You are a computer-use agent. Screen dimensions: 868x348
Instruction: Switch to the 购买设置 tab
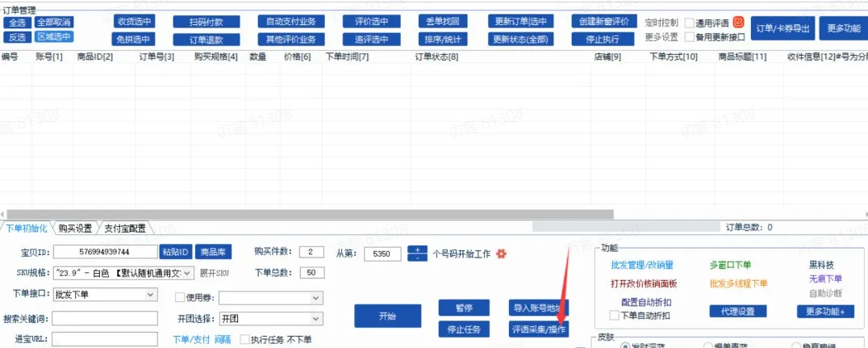tap(74, 229)
